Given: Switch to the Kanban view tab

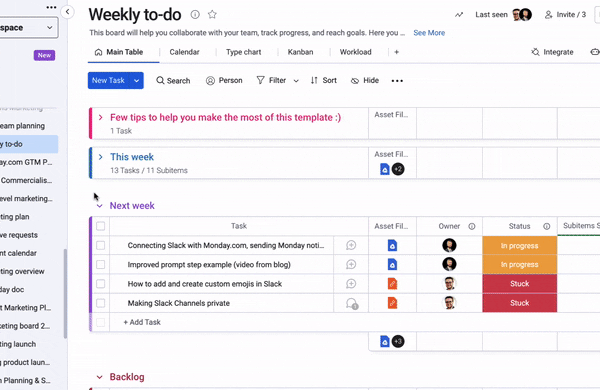Looking at the screenshot, I should [x=300, y=52].
